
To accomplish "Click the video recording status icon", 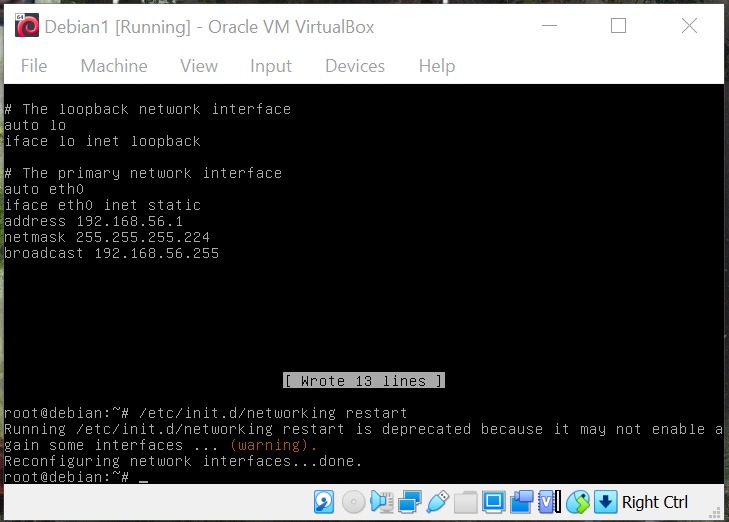I will [521, 502].
